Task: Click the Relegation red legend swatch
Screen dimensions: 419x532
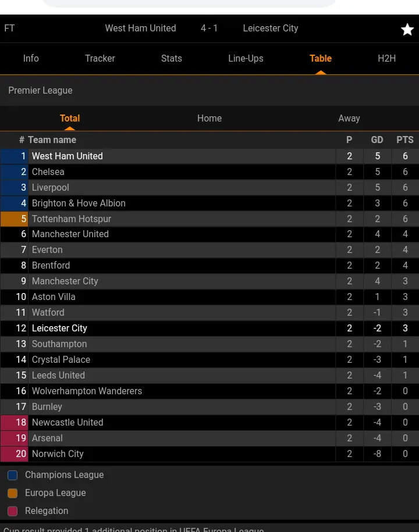Action: pyautogui.click(x=12, y=511)
